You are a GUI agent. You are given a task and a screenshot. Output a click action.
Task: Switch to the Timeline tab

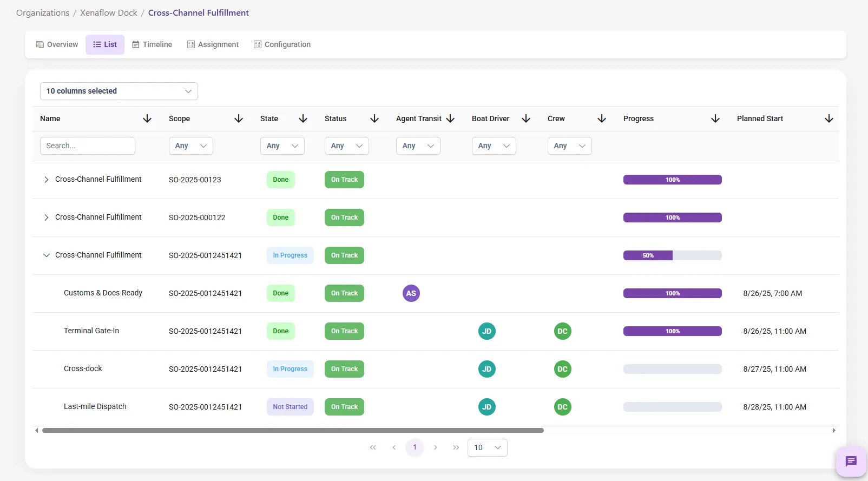(x=152, y=44)
